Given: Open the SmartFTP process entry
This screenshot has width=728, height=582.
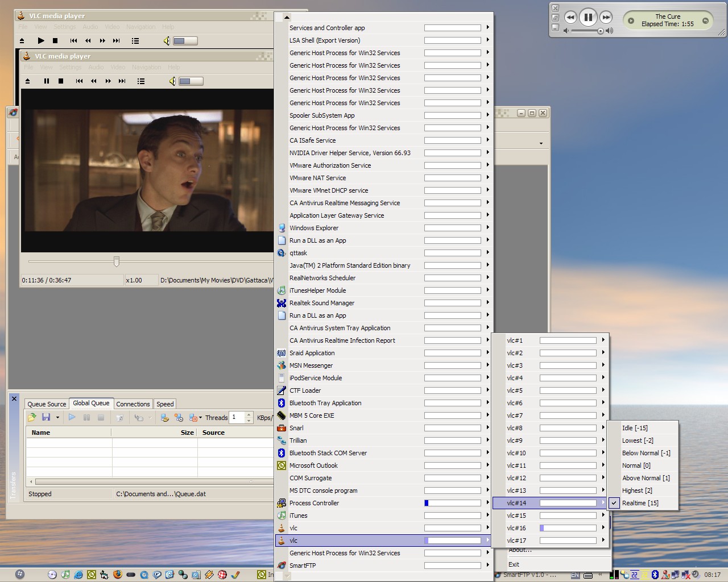Looking at the screenshot, I should click(383, 566).
